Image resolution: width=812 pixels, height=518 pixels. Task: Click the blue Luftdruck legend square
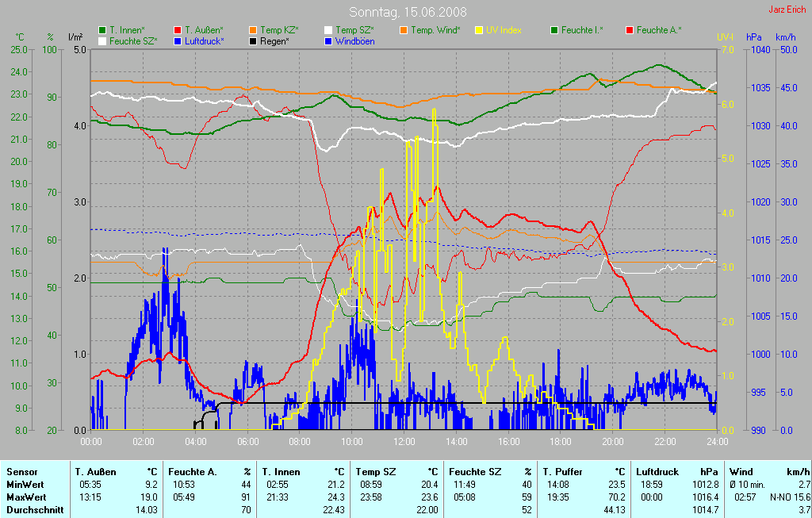178,40
